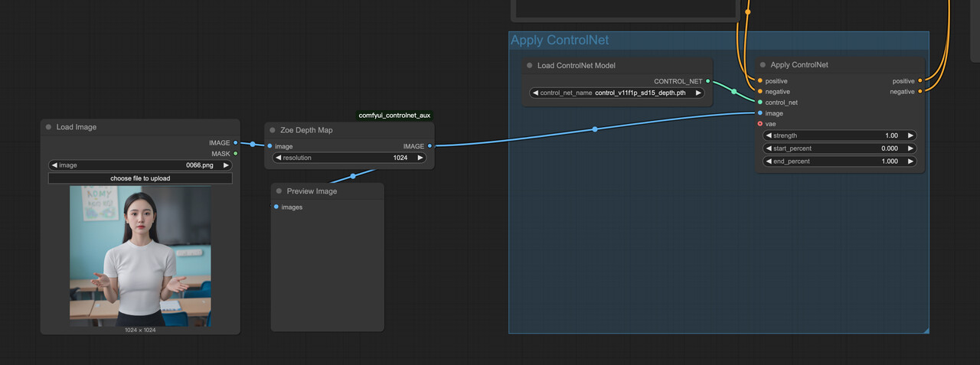Collapse the Apply ControlNet node
The height and width of the screenshot is (365, 980).
point(763,65)
